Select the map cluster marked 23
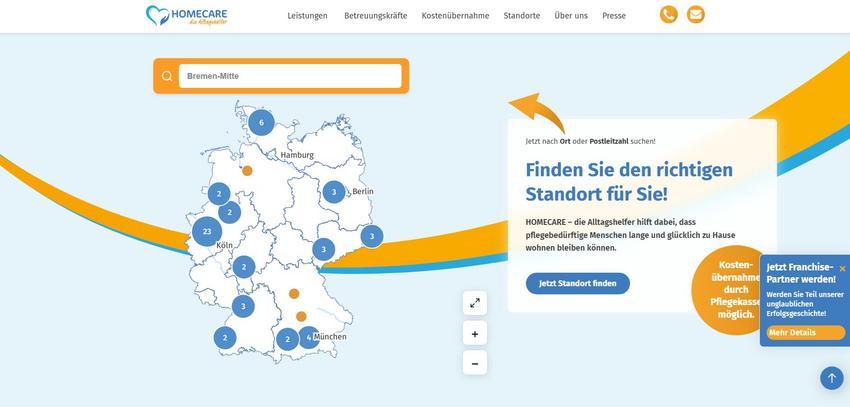The image size is (850, 407). pyautogui.click(x=207, y=231)
